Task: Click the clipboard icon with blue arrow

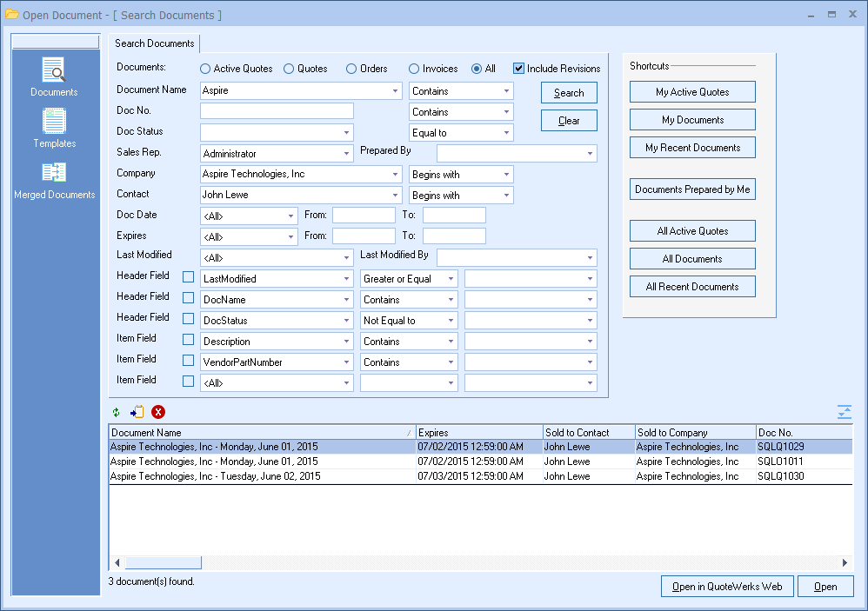Action: tap(137, 412)
